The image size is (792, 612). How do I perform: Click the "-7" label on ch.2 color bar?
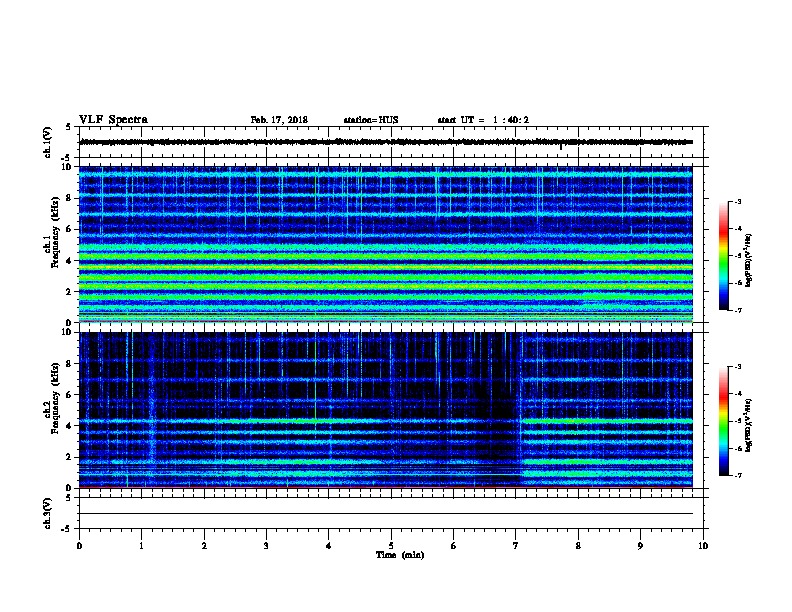point(737,475)
